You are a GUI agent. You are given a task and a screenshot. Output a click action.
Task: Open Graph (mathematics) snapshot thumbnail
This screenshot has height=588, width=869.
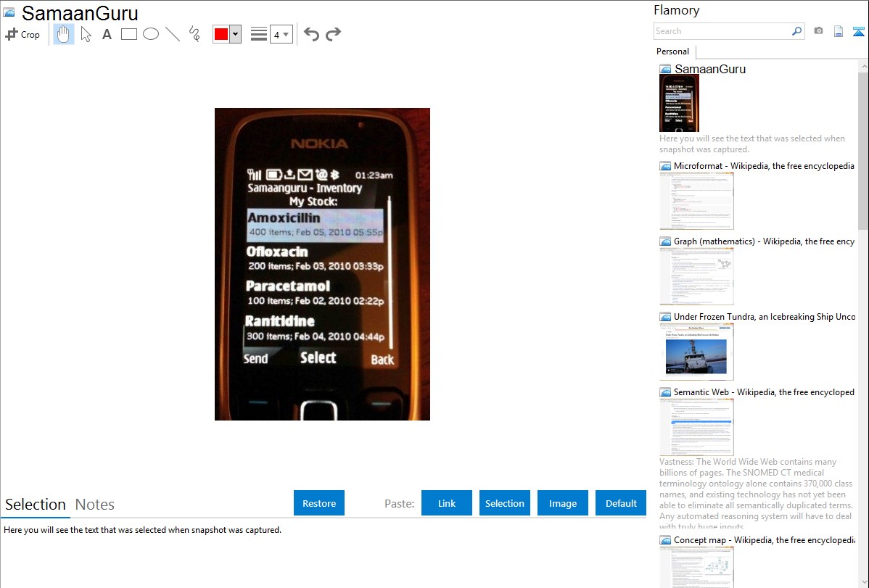(696, 276)
